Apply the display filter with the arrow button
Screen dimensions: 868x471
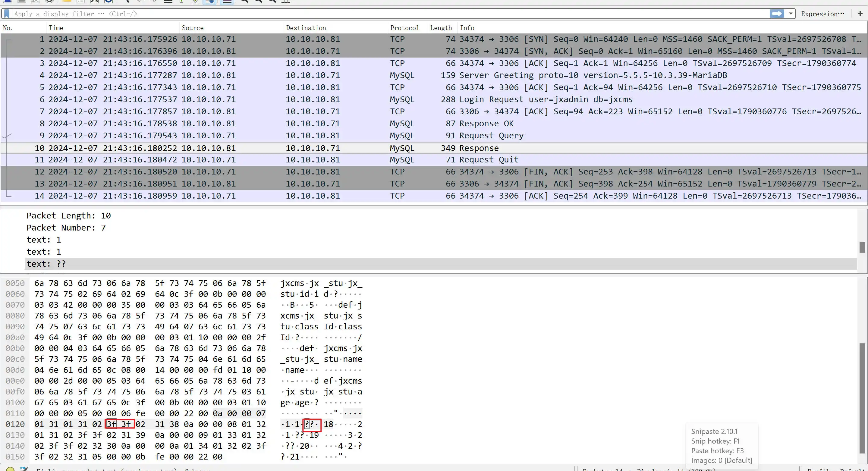click(x=777, y=14)
